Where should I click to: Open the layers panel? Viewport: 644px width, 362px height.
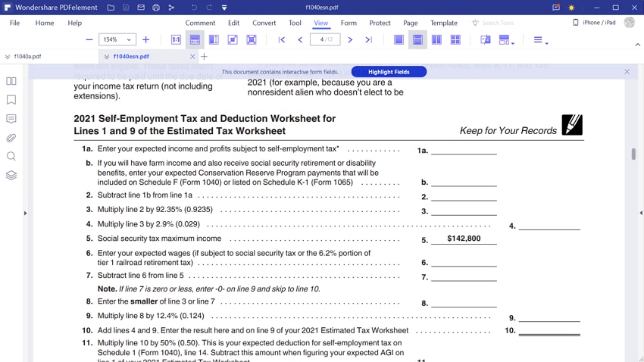coord(11,175)
